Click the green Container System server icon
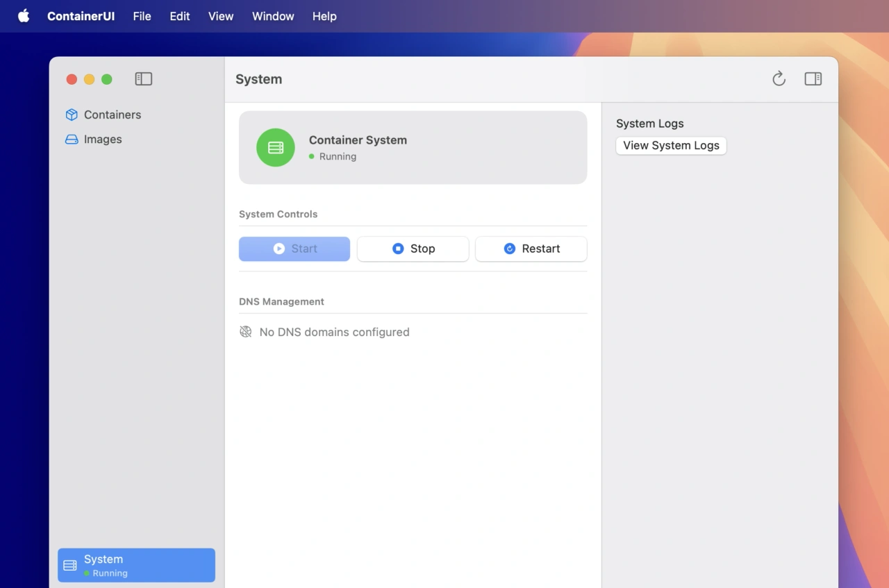 276,148
